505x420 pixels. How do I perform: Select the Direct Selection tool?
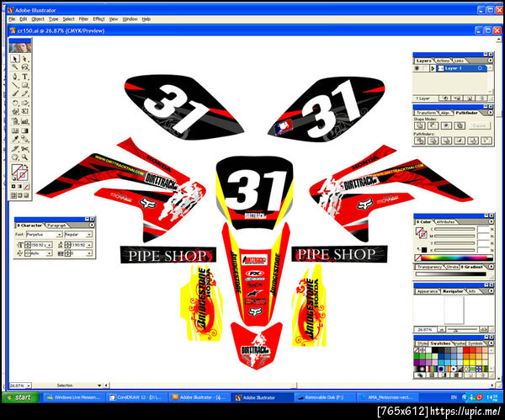25,59
